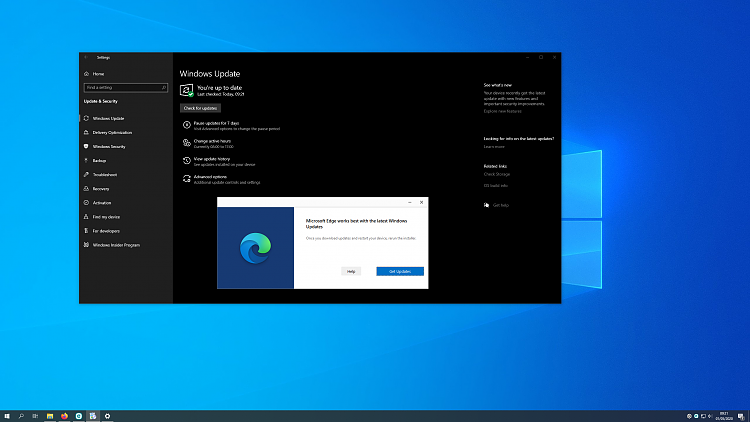Click the system tray volume icon
Image resolution: width=750 pixels, height=422 pixels.
(710, 416)
